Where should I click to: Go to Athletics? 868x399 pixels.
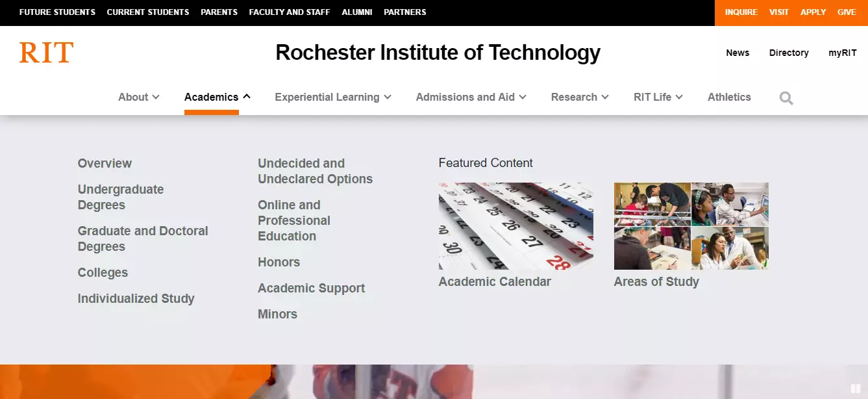pos(729,97)
